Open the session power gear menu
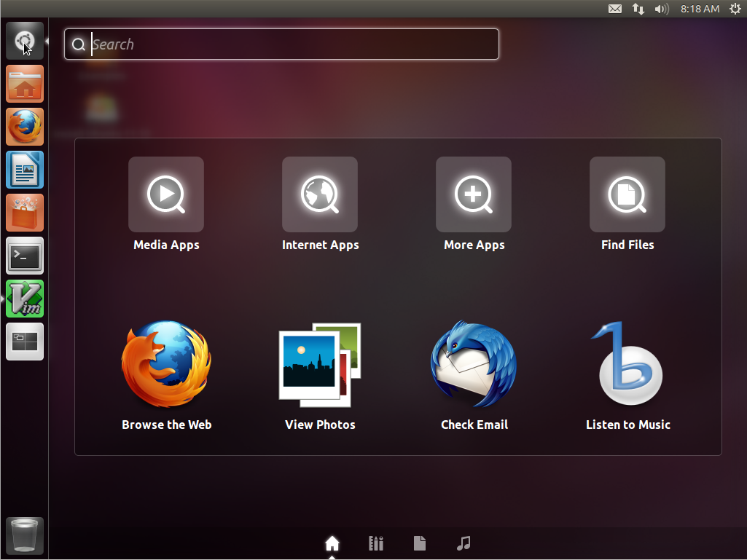The image size is (747, 560). [735, 9]
